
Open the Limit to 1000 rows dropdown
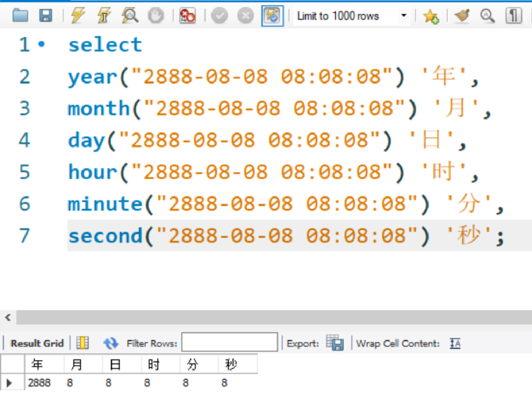[x=404, y=15]
